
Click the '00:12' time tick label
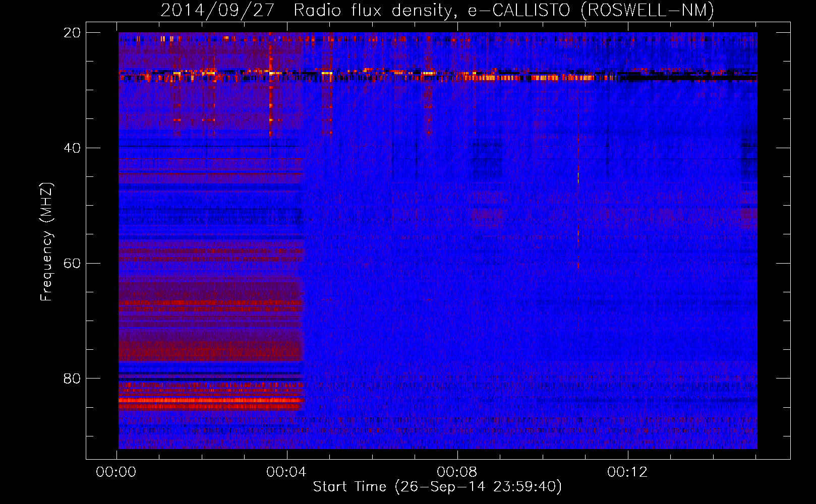627,472
